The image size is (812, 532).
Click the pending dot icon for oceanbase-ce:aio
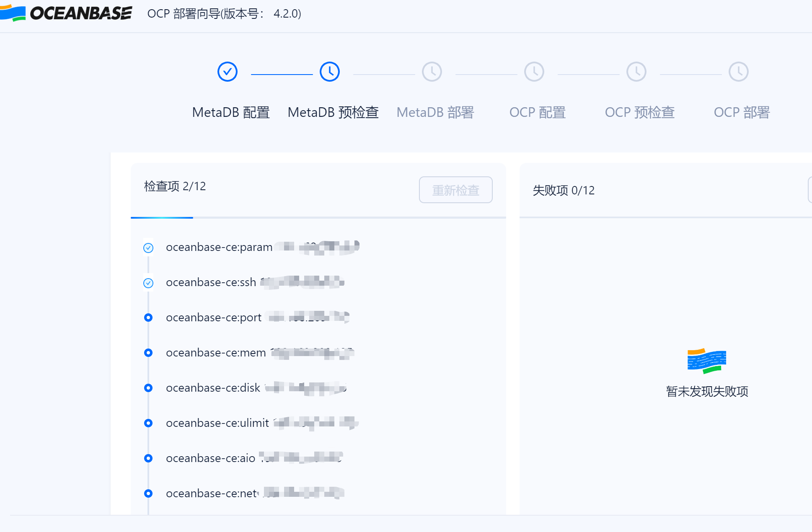(x=148, y=458)
